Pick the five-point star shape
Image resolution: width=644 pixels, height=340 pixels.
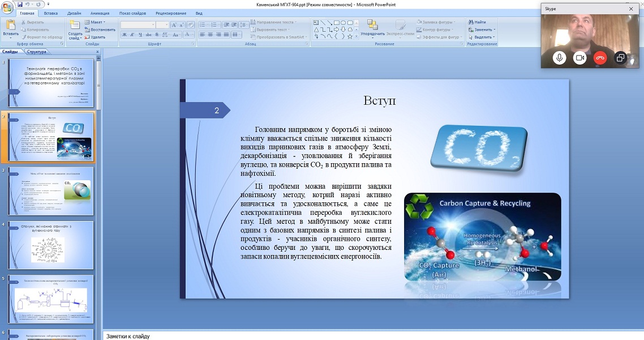[x=350, y=36]
